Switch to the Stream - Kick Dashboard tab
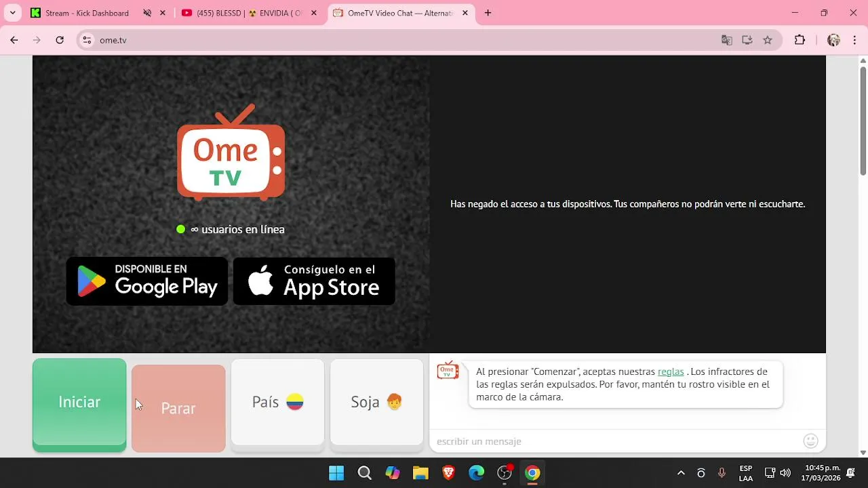This screenshot has width=868, height=488. click(87, 13)
